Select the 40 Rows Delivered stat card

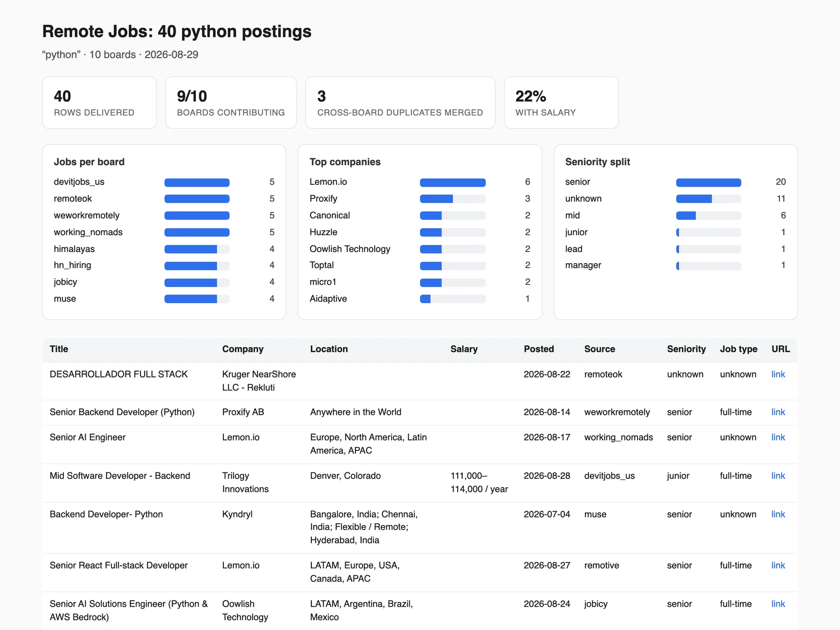click(99, 103)
